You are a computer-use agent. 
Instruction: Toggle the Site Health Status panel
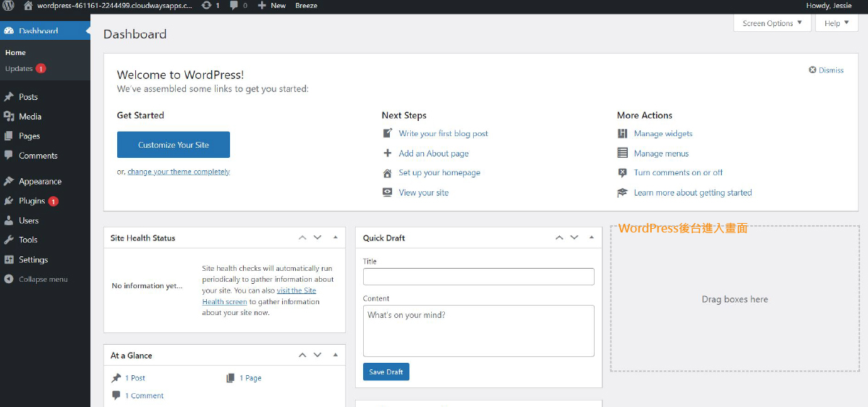point(335,238)
